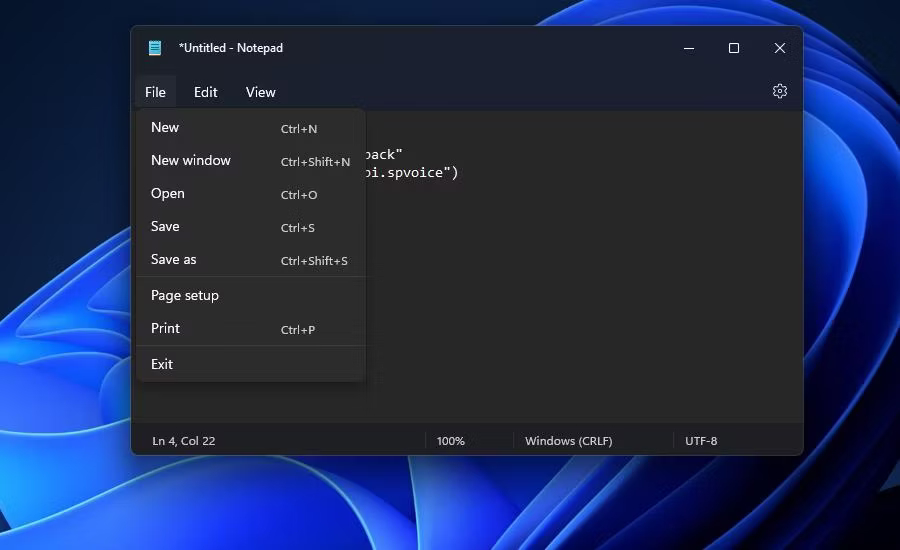The height and width of the screenshot is (550, 900).
Task: Choose New from the File menu
Action: (251, 127)
